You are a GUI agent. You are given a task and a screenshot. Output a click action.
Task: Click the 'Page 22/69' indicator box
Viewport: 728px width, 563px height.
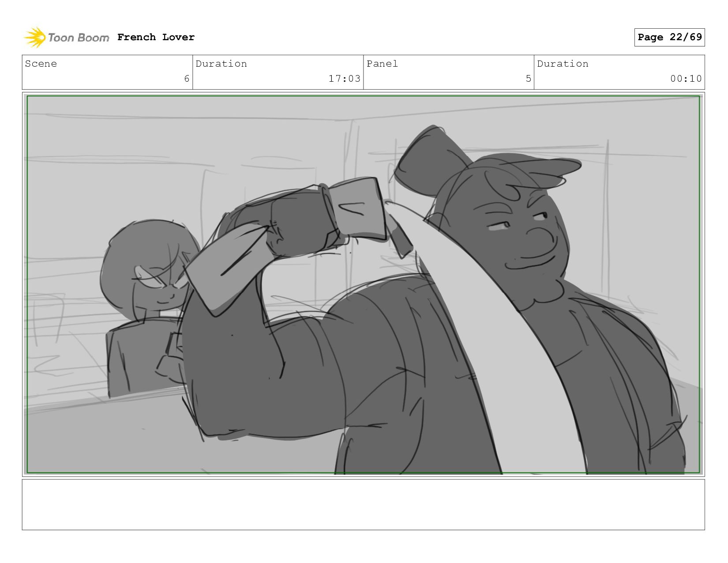(x=669, y=37)
